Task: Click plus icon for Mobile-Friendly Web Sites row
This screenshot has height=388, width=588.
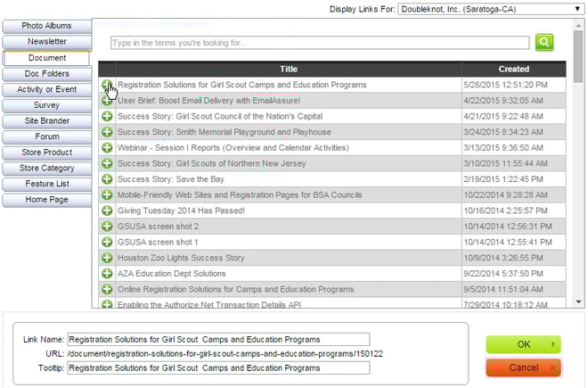Action: (107, 195)
